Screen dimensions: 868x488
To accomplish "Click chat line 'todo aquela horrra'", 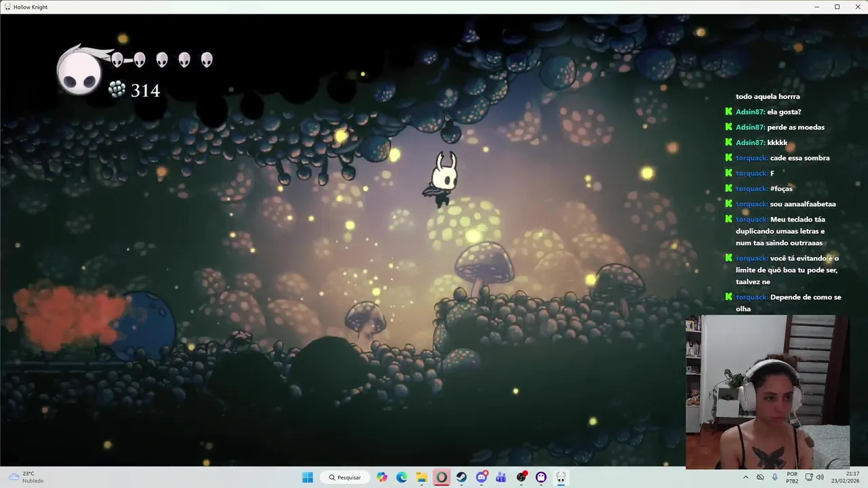I will pyautogui.click(x=768, y=97).
